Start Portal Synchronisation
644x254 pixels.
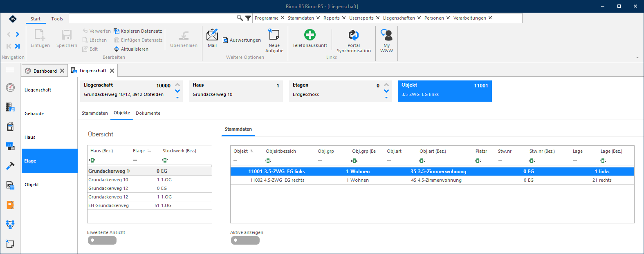(x=354, y=41)
